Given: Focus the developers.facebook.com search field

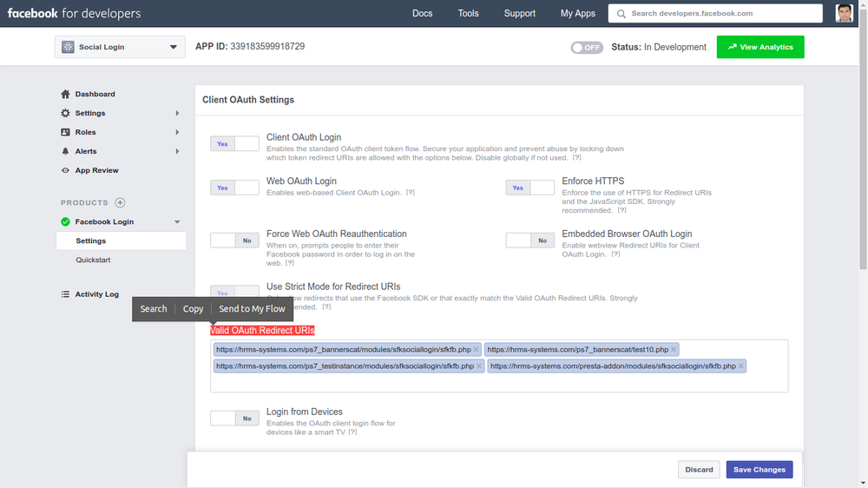Looking at the screenshot, I should (715, 13).
